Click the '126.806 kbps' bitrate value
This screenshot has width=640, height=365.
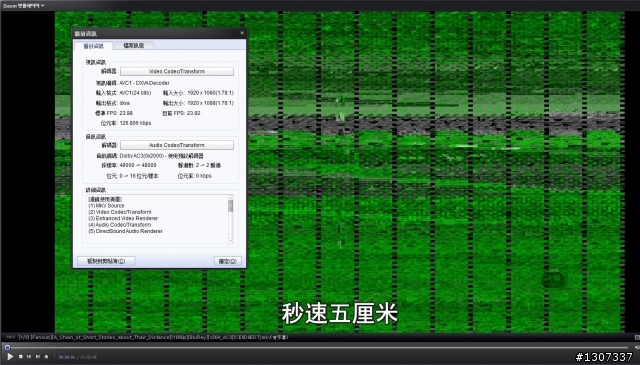pos(135,123)
